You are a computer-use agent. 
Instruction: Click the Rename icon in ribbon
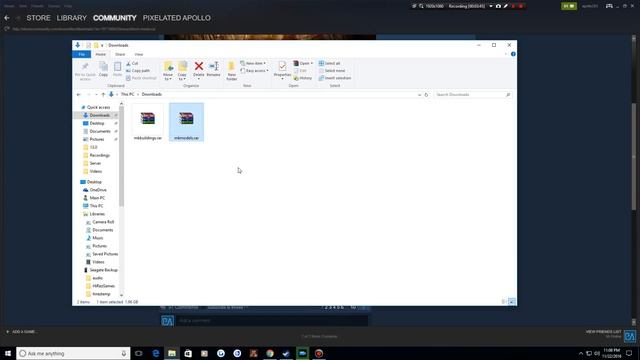pos(213,66)
